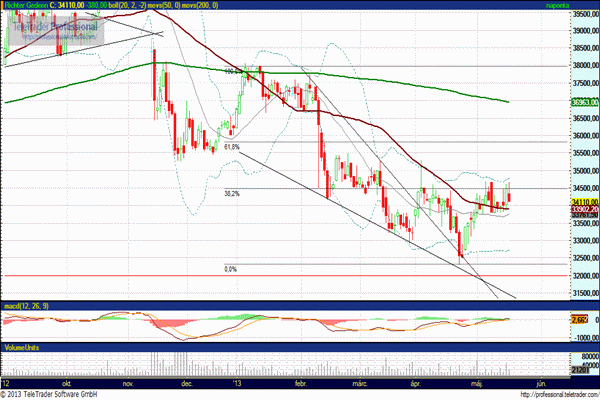This screenshot has height=400, width=600.
Task: Click the 'dec.' month on time axis
Action: tap(187, 383)
